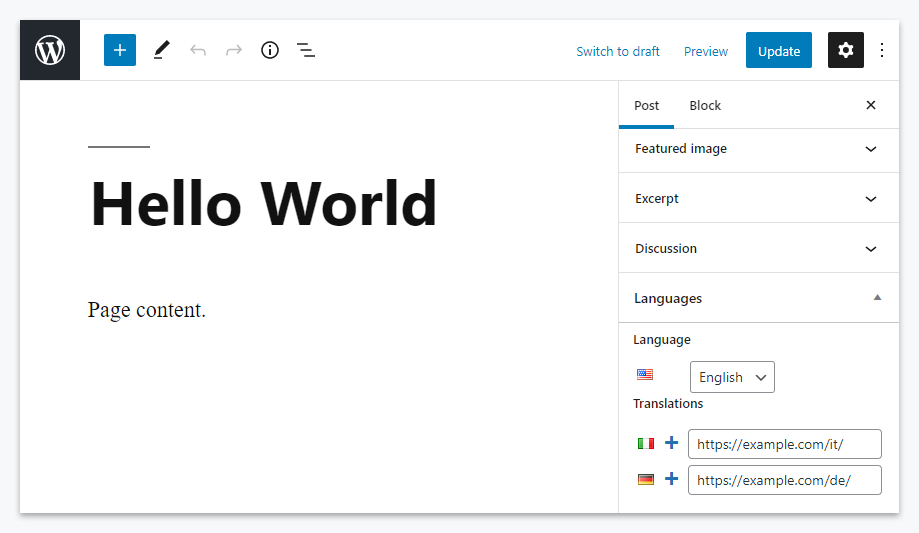Open the List View icon
This screenshot has width=919, height=533.
click(306, 50)
